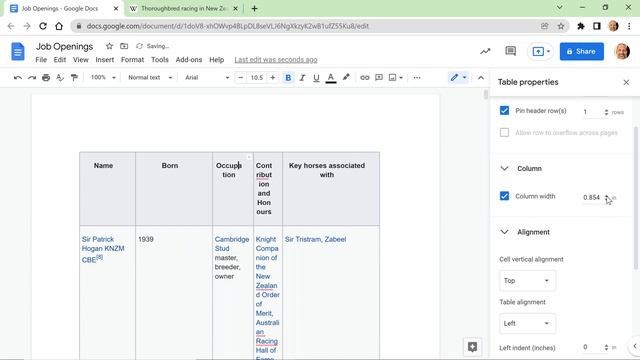Move document using folder icon
This screenshot has height=360, width=640.
124,46
